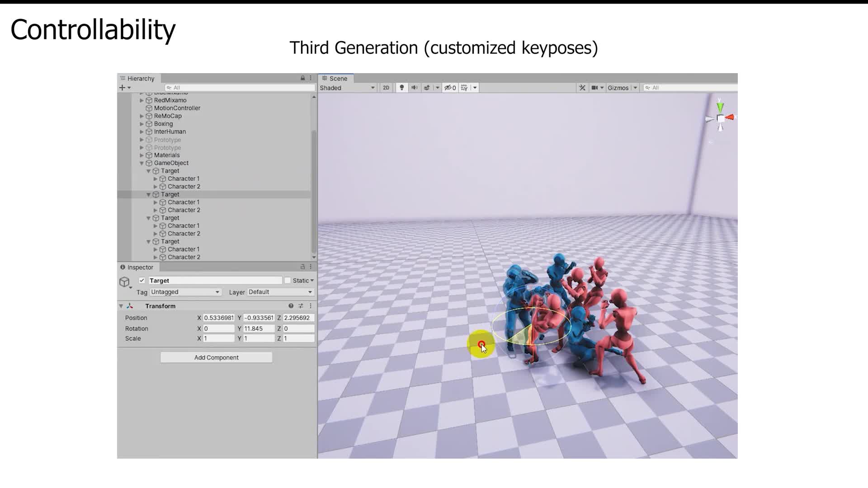Toggle scene audio speaker icon
868x488 pixels.
(414, 88)
